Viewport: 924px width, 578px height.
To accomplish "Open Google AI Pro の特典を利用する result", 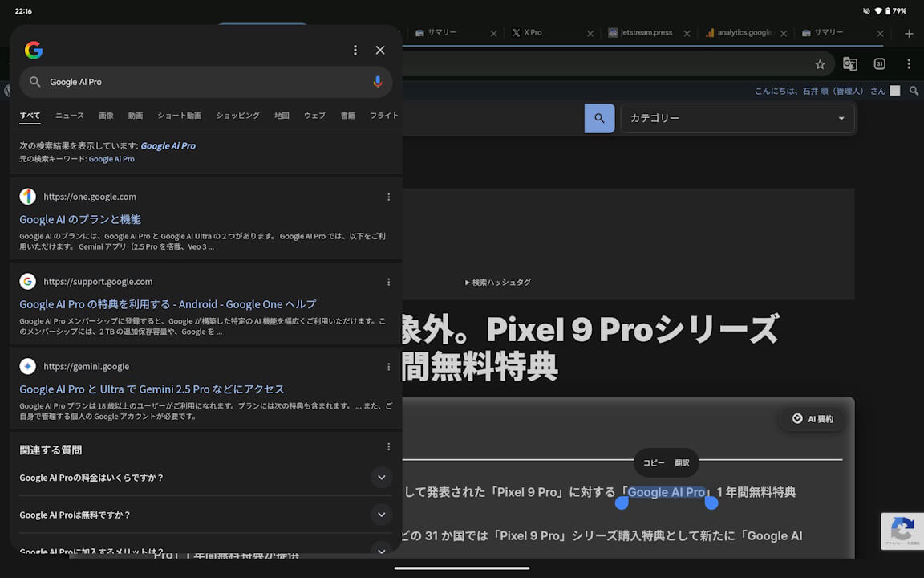I will (168, 304).
